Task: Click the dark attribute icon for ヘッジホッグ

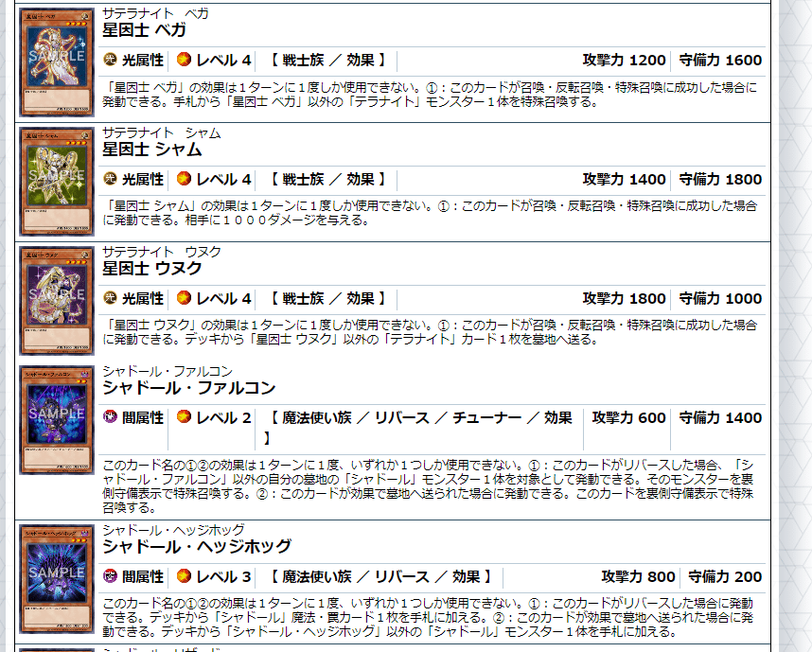Action: tap(111, 576)
